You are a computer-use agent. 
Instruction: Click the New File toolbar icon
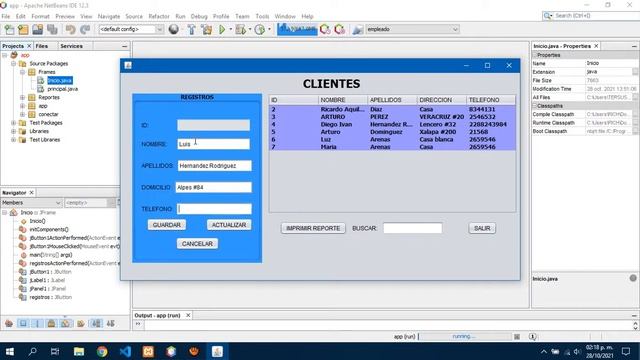(9, 29)
